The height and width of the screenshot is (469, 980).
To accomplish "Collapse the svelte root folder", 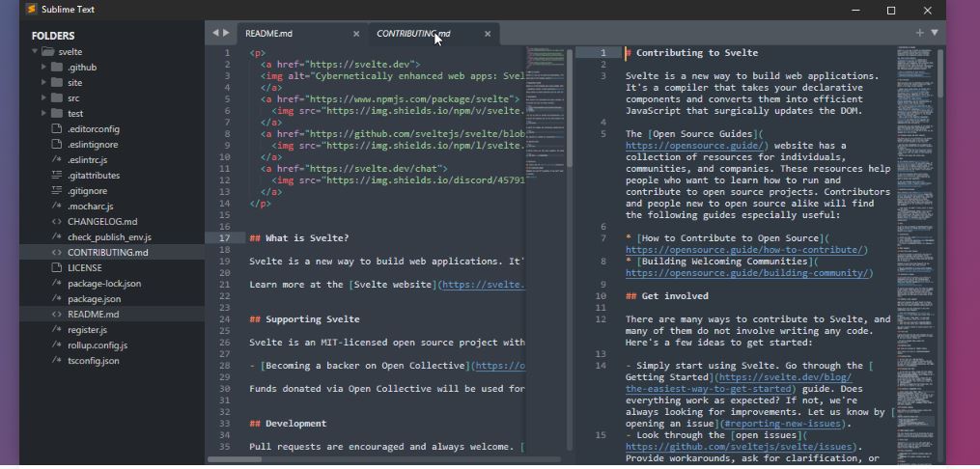I will [x=35, y=52].
